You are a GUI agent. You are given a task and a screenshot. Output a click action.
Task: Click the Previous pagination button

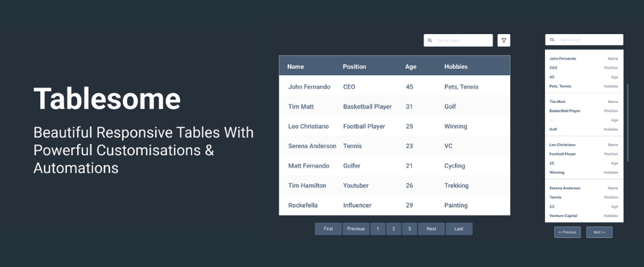[355, 229]
